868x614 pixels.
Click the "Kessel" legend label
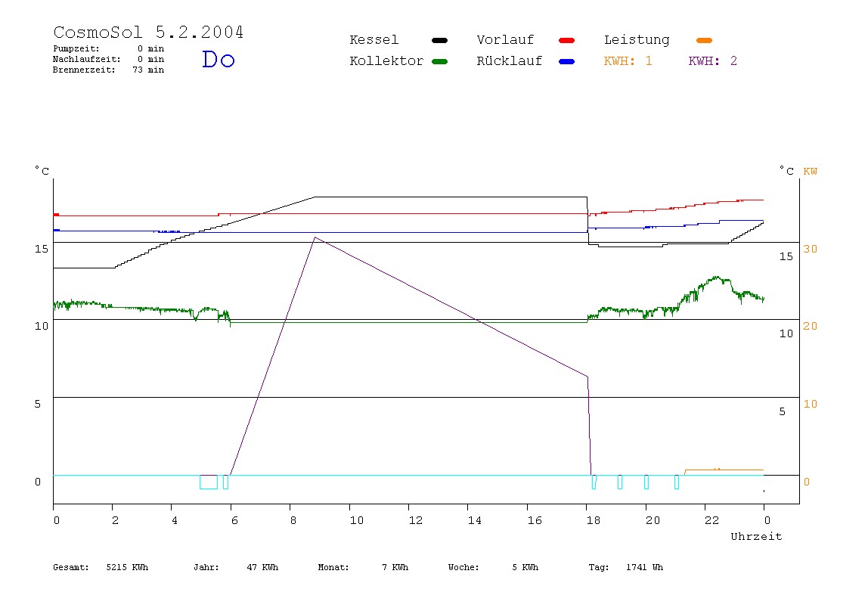374,40
